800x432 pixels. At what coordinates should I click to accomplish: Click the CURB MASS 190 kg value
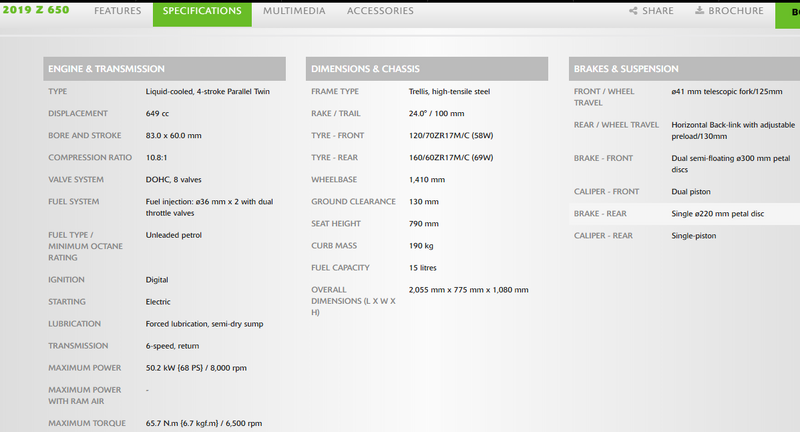421,245
